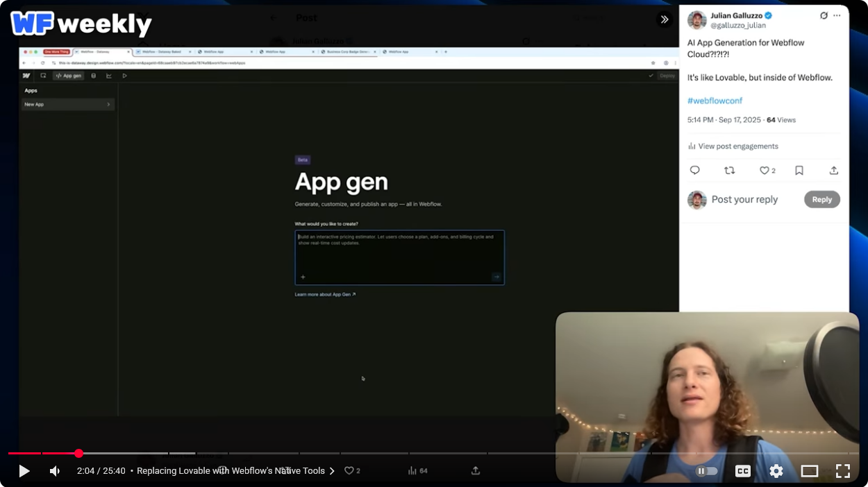
Task: Click the One More Thing red label
Action: click(57, 51)
